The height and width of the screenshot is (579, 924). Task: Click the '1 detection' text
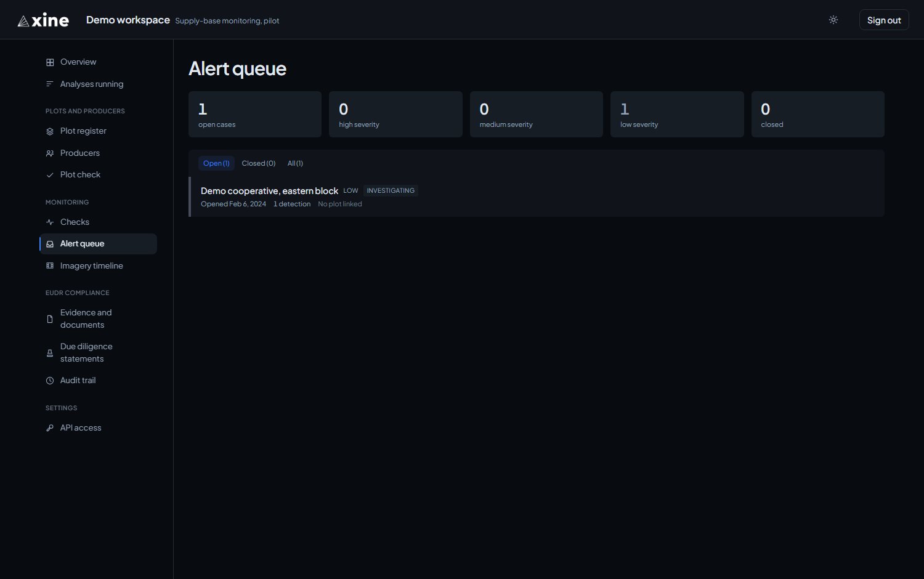click(292, 204)
